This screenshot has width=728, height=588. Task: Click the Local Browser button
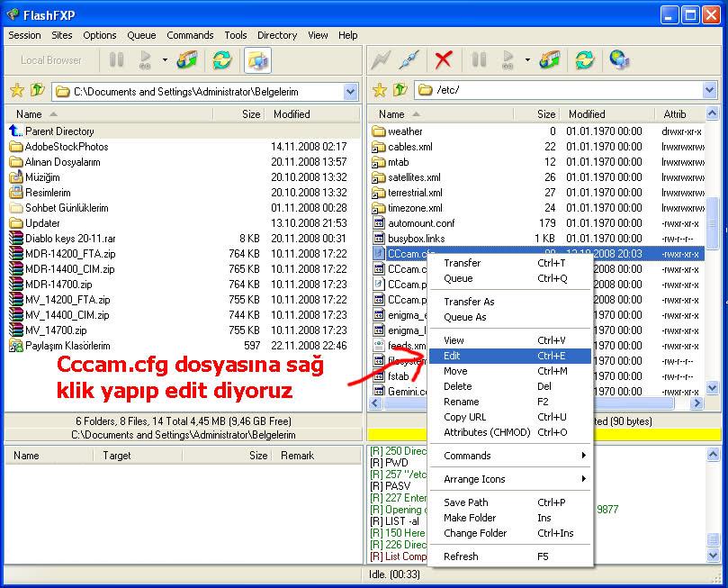pyautogui.click(x=51, y=60)
